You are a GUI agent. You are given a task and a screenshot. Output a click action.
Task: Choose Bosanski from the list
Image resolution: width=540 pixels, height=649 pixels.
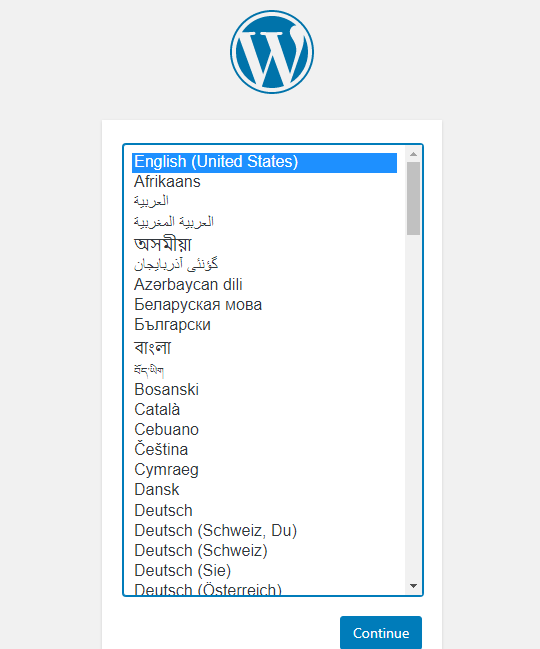click(x=264, y=390)
